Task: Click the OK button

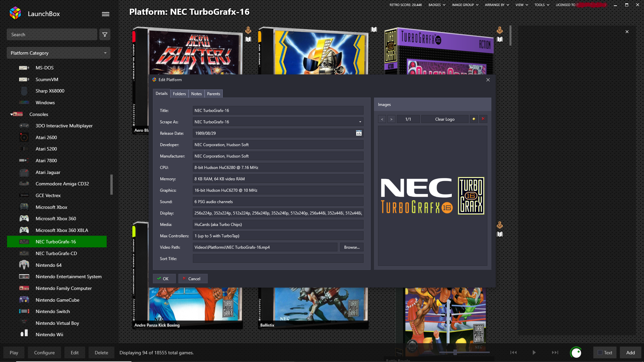Action: point(164,279)
